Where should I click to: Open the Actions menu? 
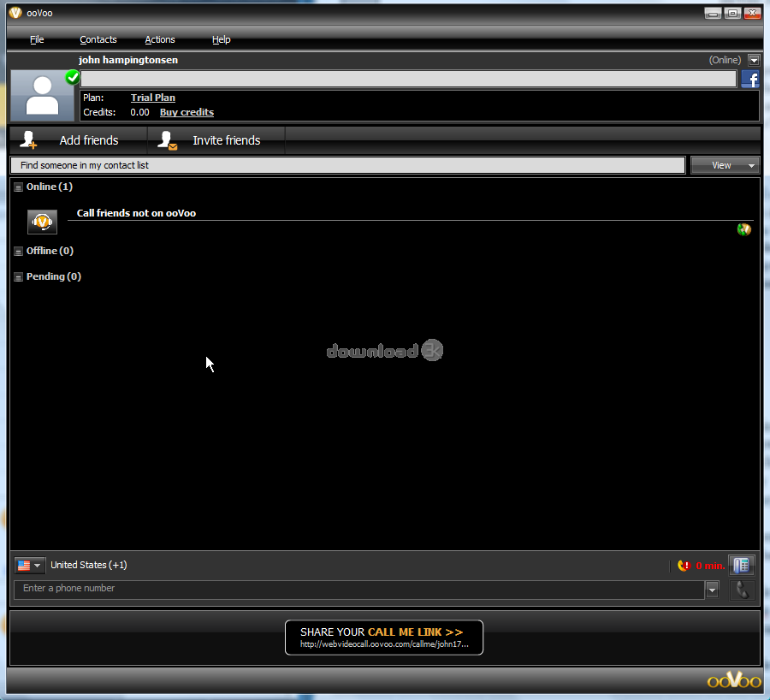pyautogui.click(x=160, y=39)
